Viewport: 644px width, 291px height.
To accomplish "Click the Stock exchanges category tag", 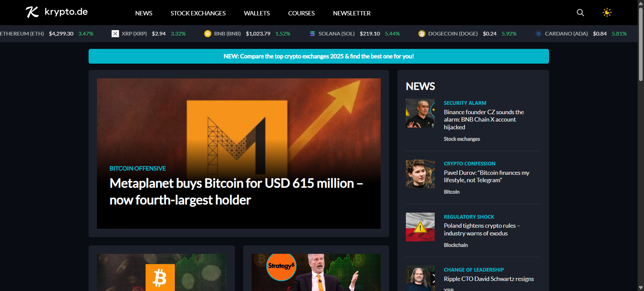I will point(462,139).
